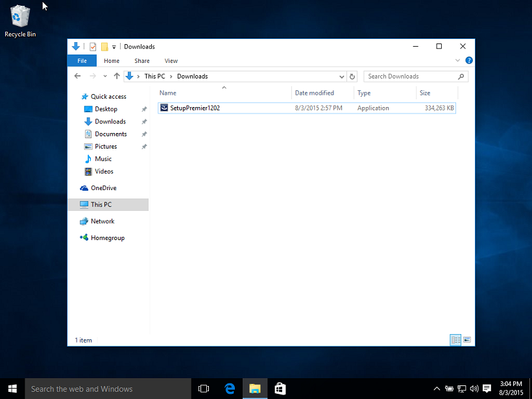
Task: Click This PC in the address breadcrumb
Action: click(x=154, y=77)
